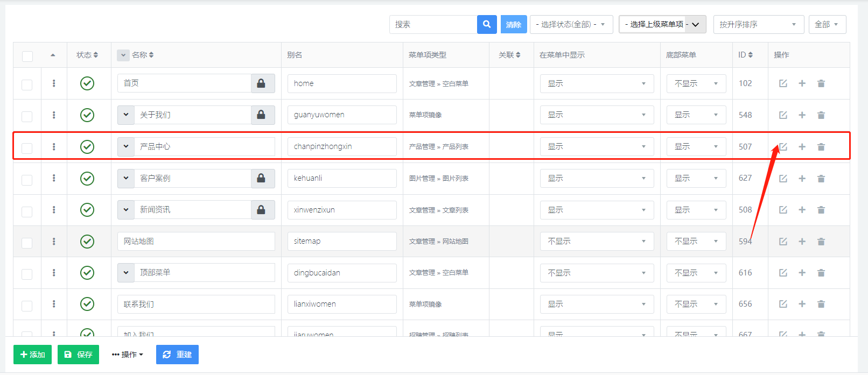The width and height of the screenshot is (868, 375).
Task: Toggle the status check for 网站地图
Action: pos(87,242)
